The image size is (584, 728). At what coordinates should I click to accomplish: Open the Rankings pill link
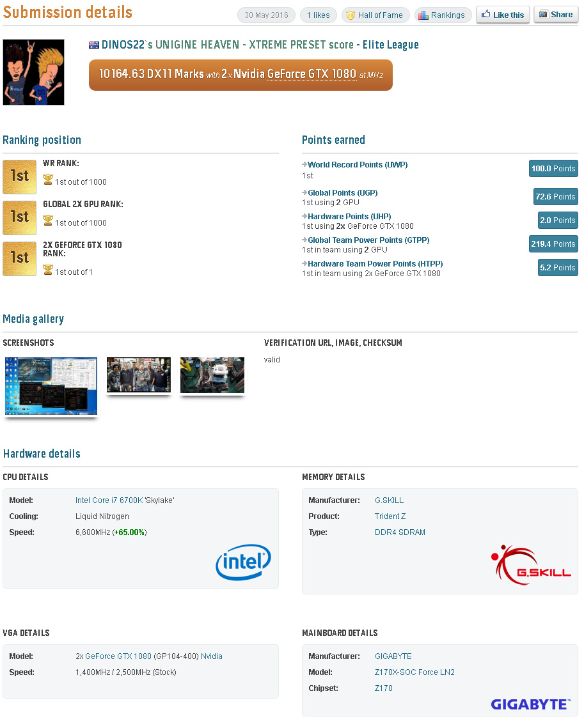(443, 15)
